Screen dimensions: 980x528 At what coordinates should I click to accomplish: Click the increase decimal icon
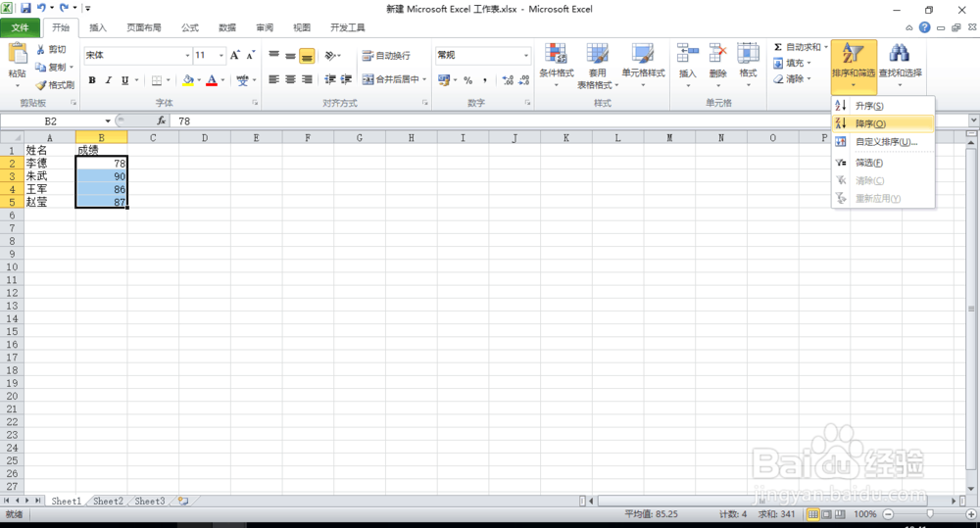click(x=508, y=80)
